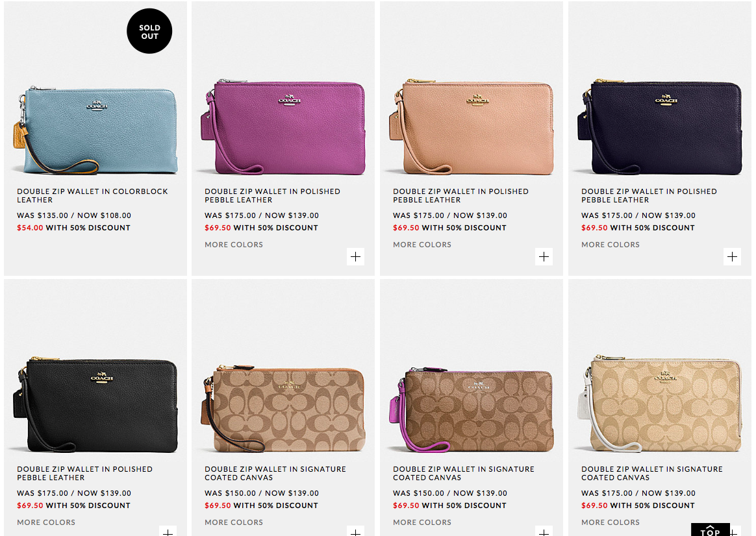
Task: Open More Colors for black pebble wallet
Action: (46, 522)
